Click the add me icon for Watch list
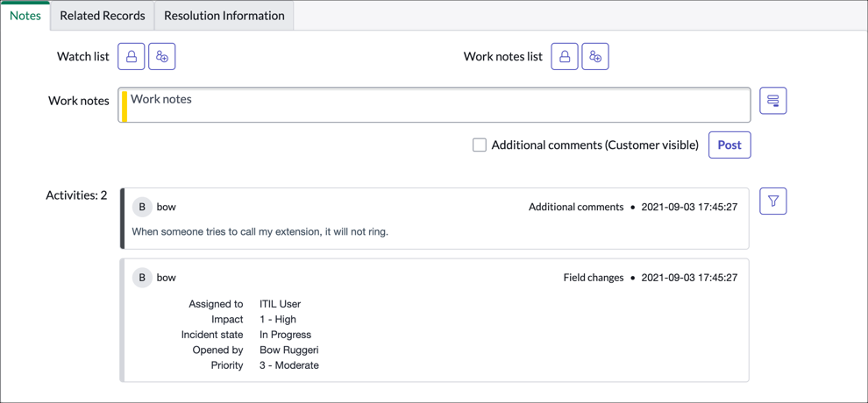 click(162, 57)
